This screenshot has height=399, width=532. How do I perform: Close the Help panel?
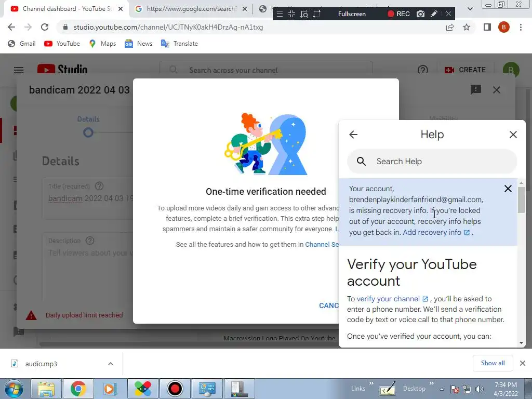[513, 135]
